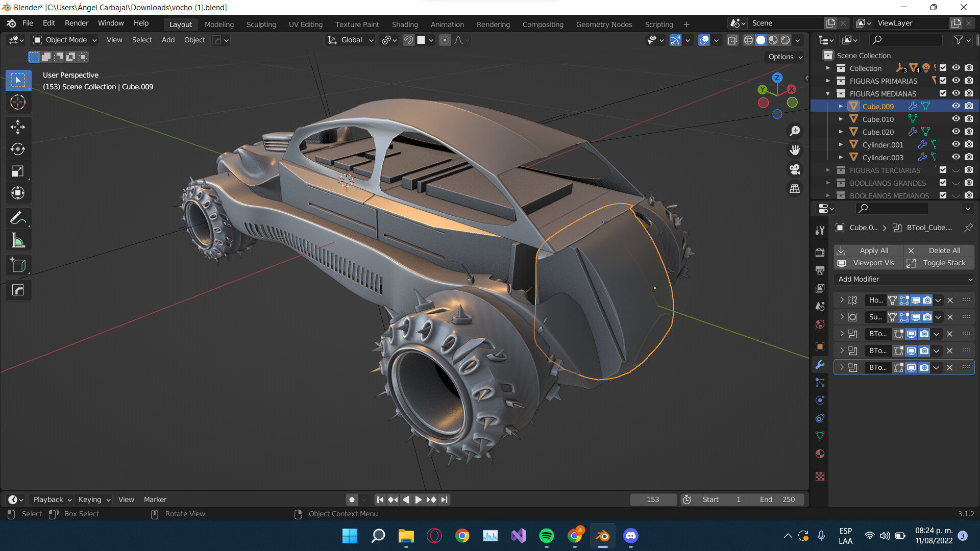Open the Sculpting workspace tab
980x551 pixels.
[x=261, y=24]
